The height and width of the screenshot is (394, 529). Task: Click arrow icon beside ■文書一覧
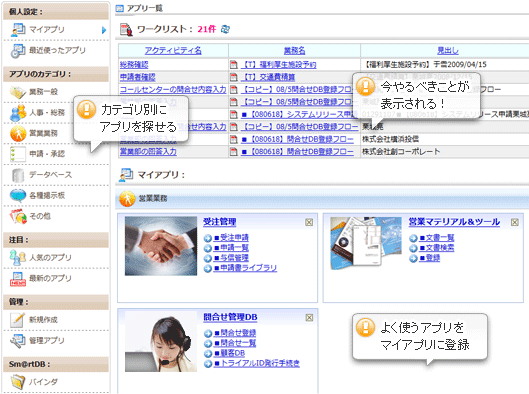413,238
